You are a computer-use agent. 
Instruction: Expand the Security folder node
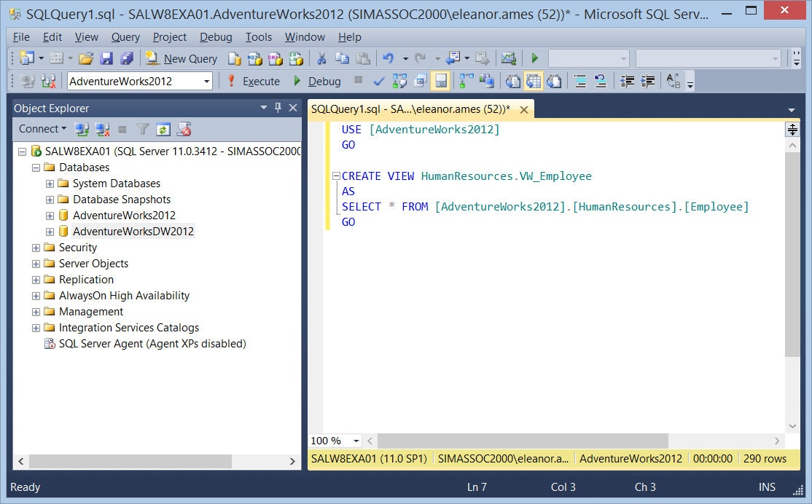36,248
